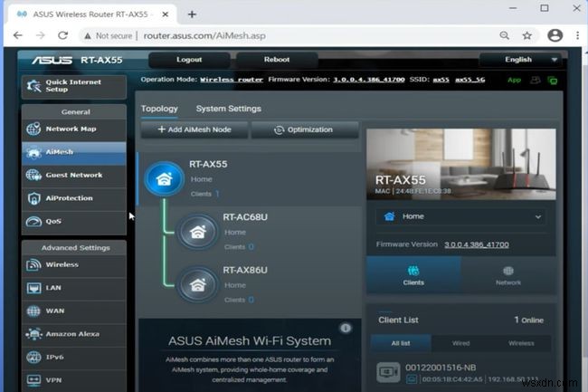Screen dimensions: 588x392
Task: Click the Not secure site warning
Action: [109, 35]
